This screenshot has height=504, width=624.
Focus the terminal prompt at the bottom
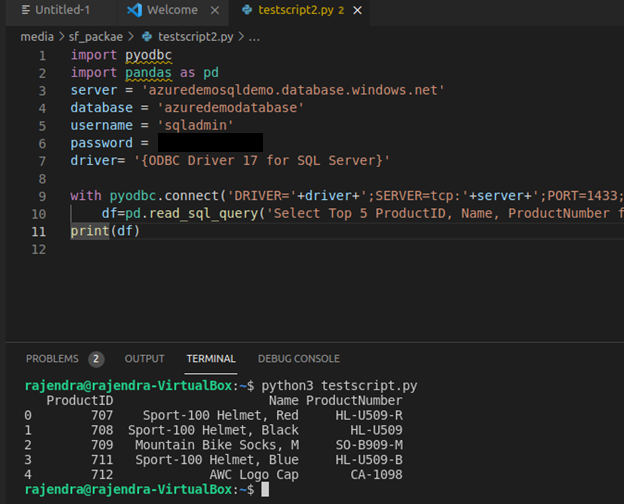[265, 489]
